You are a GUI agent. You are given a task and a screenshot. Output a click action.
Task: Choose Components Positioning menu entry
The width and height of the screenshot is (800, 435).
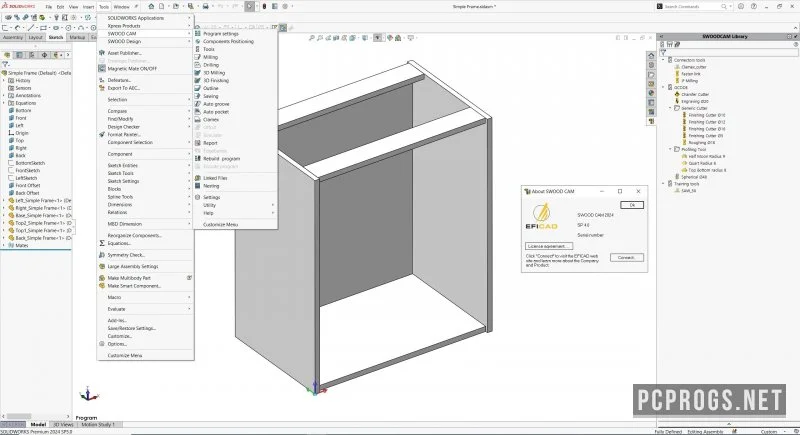228,41
